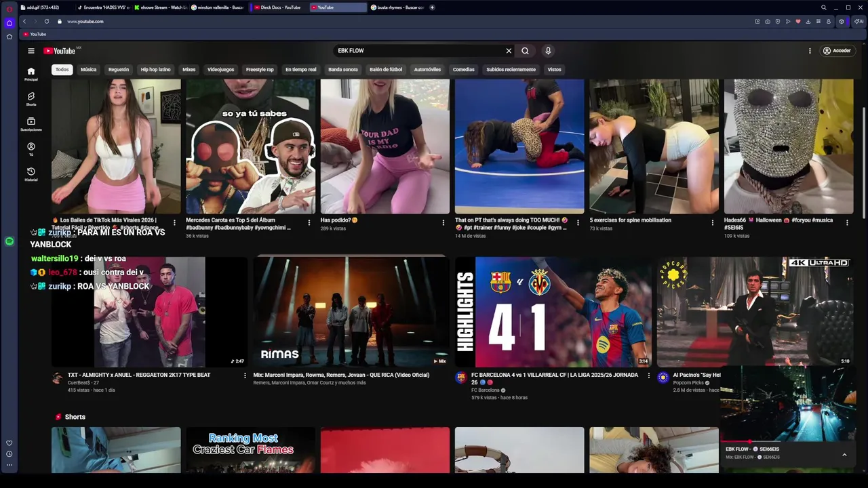The image size is (868, 488).
Task: Select the Subidos recientemente chip
Action: point(511,69)
